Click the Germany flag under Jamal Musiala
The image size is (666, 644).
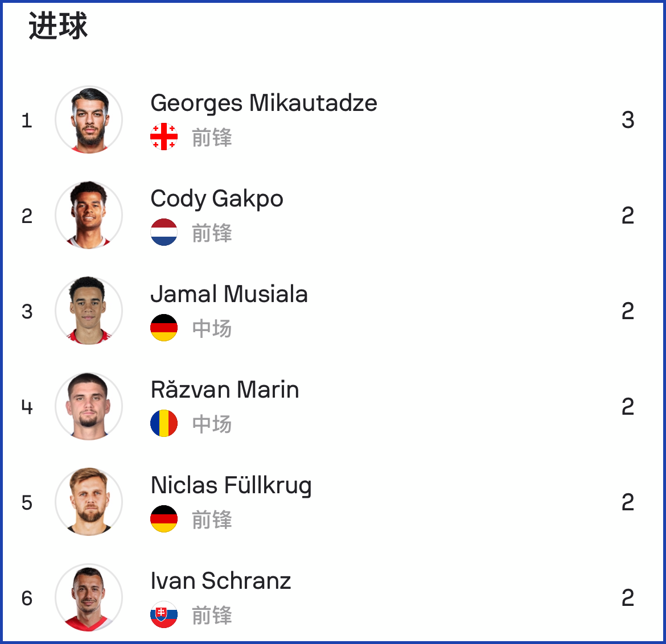(164, 328)
